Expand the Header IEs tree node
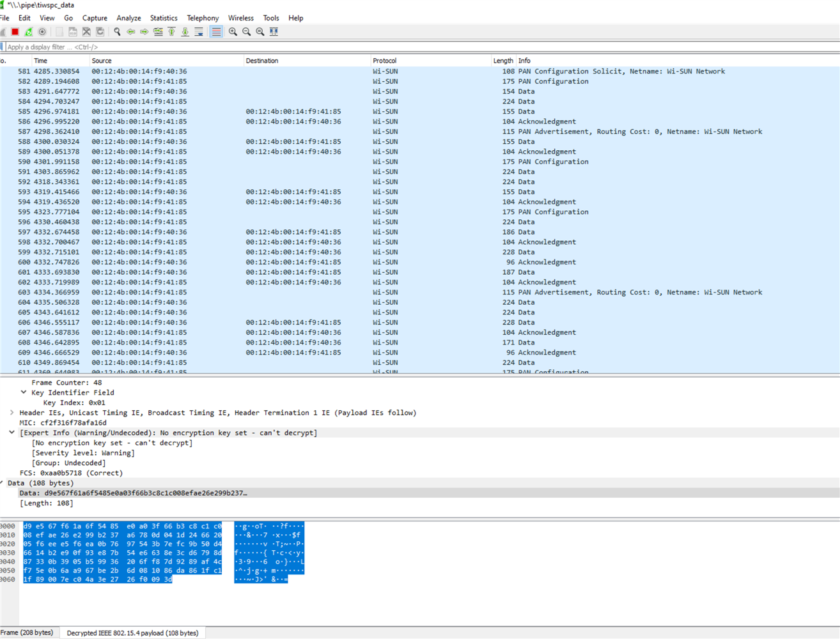This screenshot has height=639, width=840. tap(12, 413)
